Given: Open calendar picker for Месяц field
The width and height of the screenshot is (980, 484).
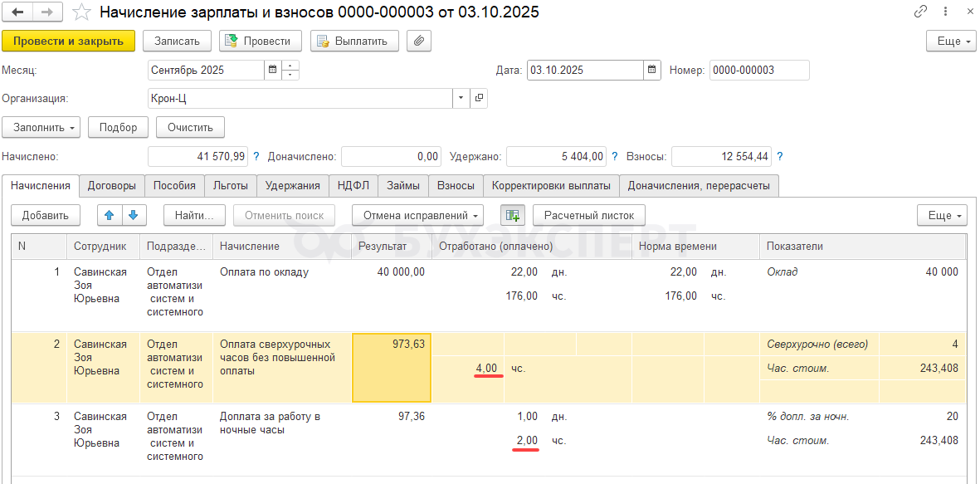Looking at the screenshot, I should (x=272, y=70).
